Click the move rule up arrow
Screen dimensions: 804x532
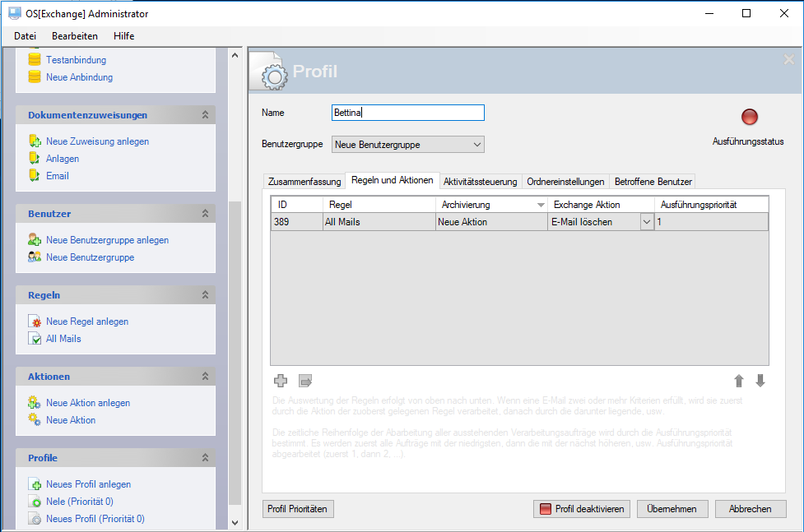coord(739,381)
